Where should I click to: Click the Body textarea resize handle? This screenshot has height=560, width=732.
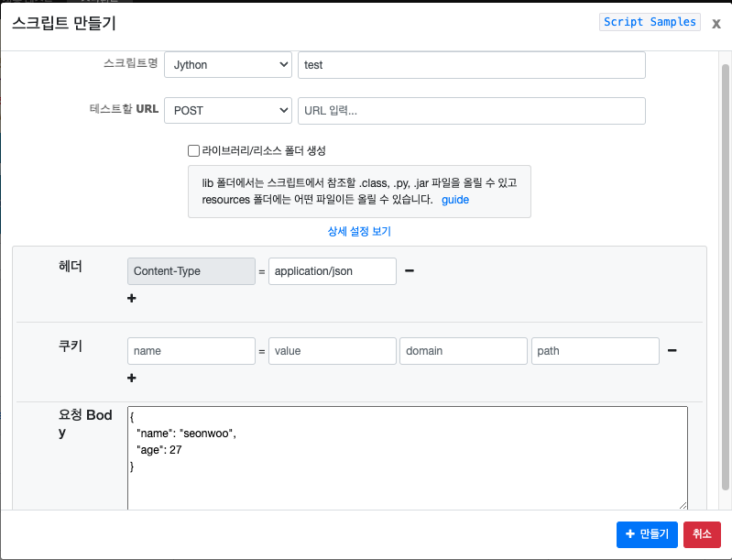pyautogui.click(x=683, y=505)
